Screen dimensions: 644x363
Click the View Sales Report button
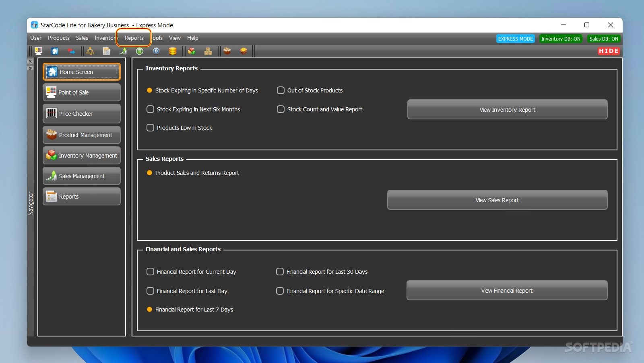497,200
